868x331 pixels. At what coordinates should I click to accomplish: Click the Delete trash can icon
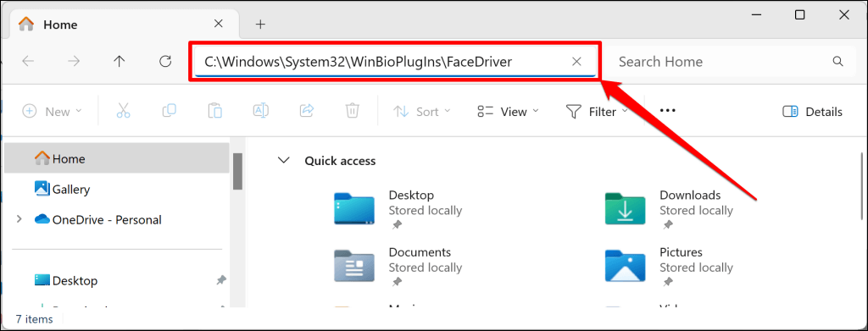352,111
